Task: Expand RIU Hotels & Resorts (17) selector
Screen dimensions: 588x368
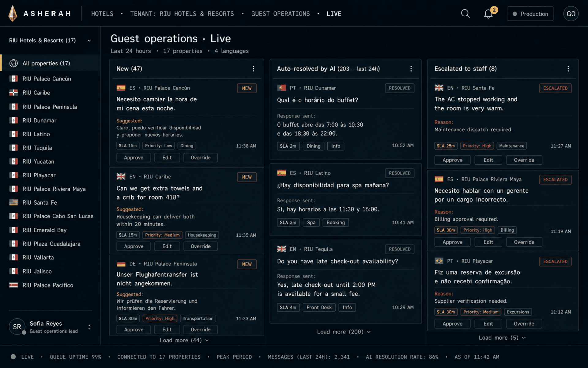Action: click(50, 40)
